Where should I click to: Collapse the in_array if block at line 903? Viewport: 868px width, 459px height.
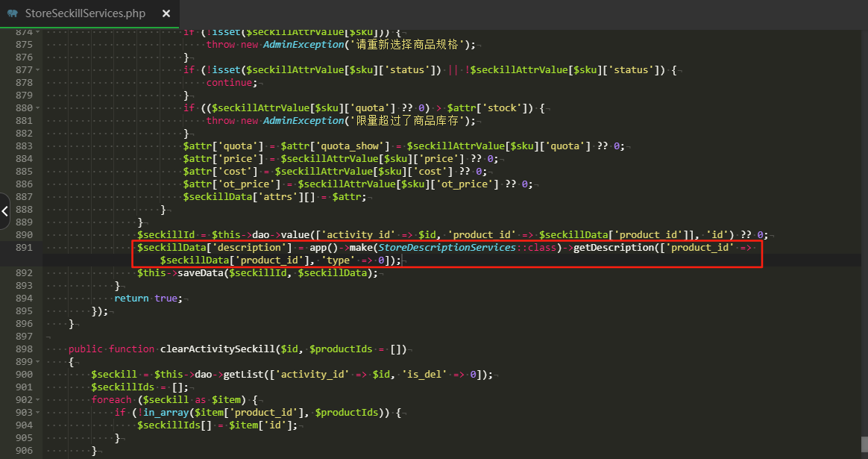[x=38, y=413]
